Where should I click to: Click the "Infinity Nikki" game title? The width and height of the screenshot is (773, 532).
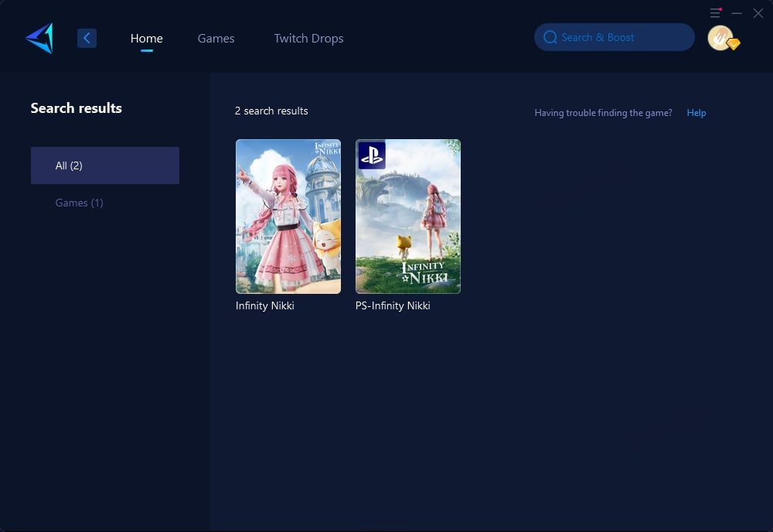pos(264,305)
